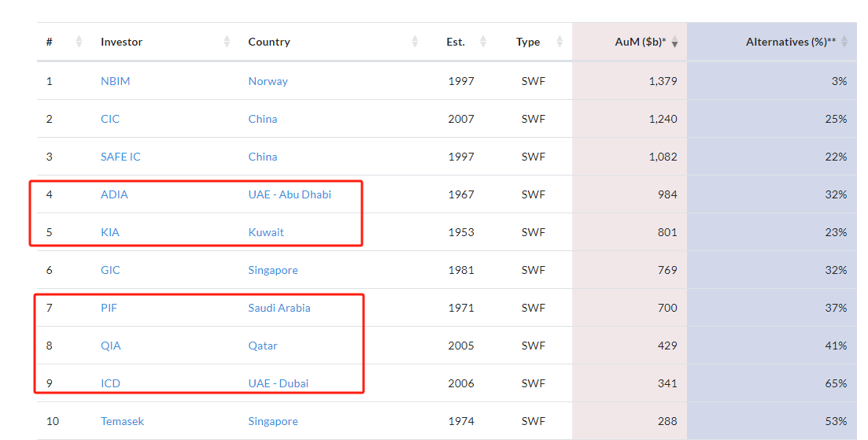
Task: Sort table by rank number column
Action: pyautogui.click(x=79, y=42)
